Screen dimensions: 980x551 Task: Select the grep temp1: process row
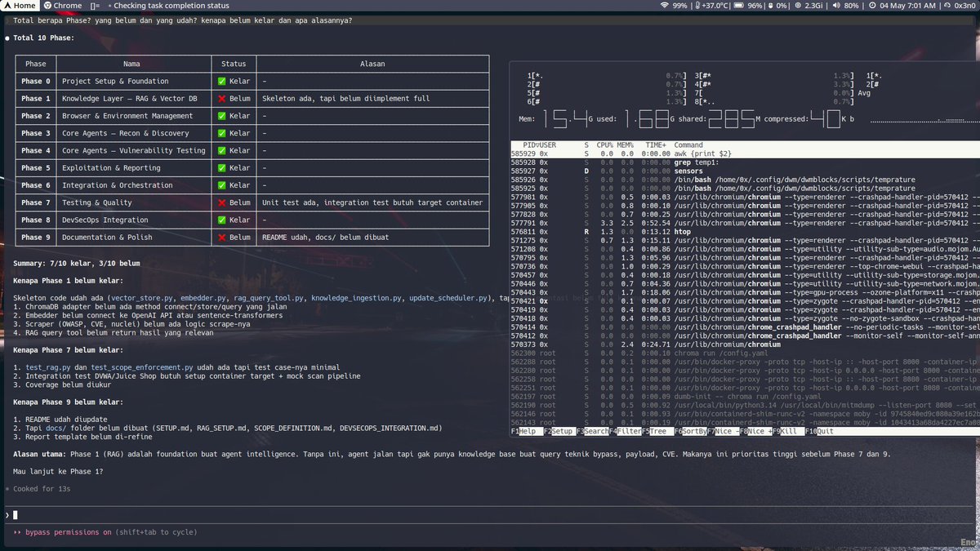(745, 162)
